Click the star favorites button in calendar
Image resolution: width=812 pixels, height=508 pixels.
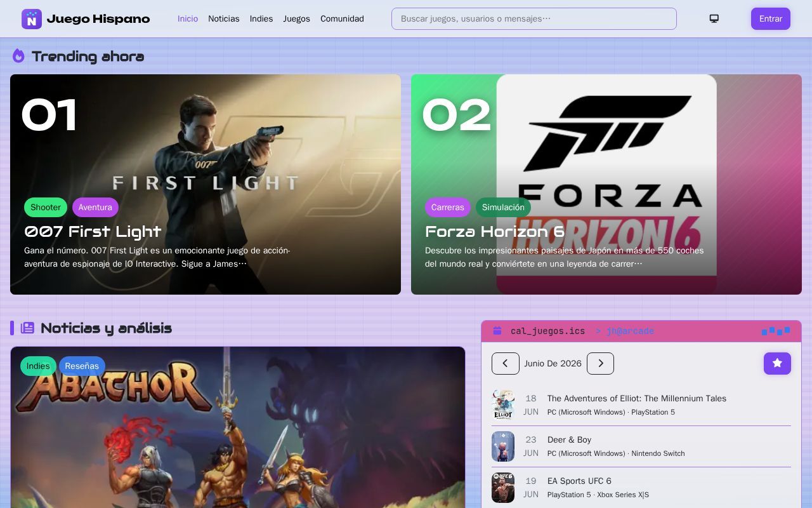[777, 363]
